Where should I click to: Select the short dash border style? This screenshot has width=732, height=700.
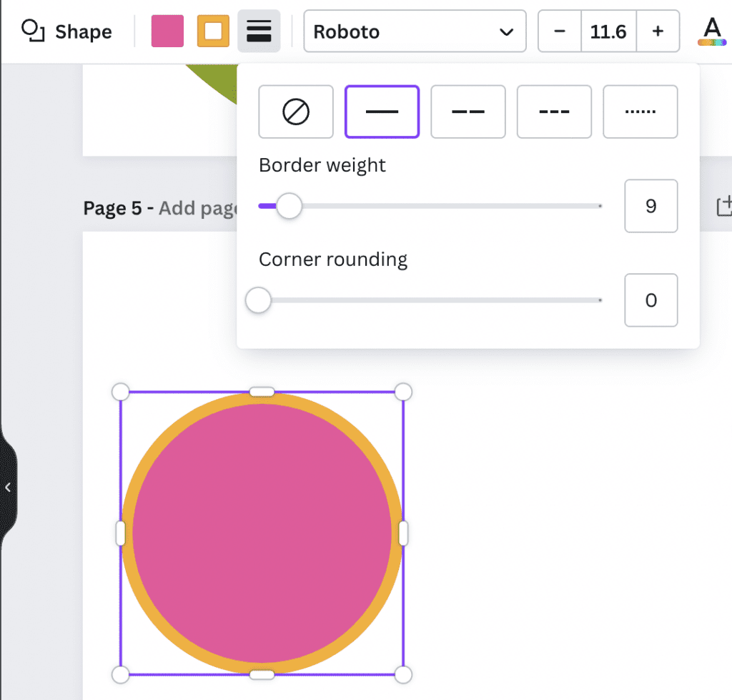pyautogui.click(x=554, y=112)
